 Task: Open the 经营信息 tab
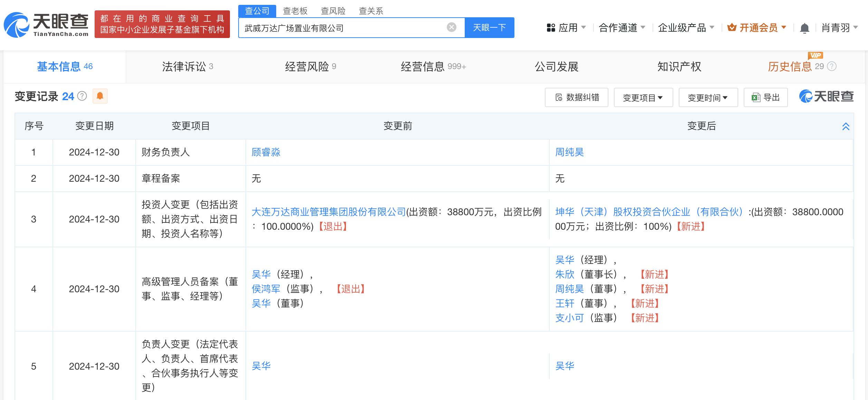point(433,66)
